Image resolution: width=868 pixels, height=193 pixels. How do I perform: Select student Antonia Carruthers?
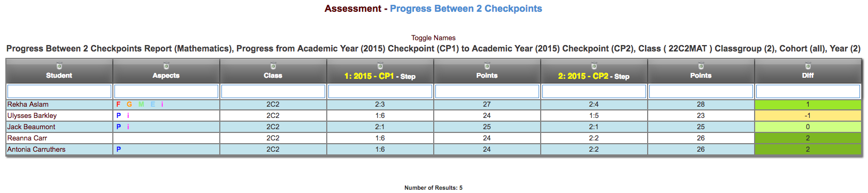pos(36,150)
